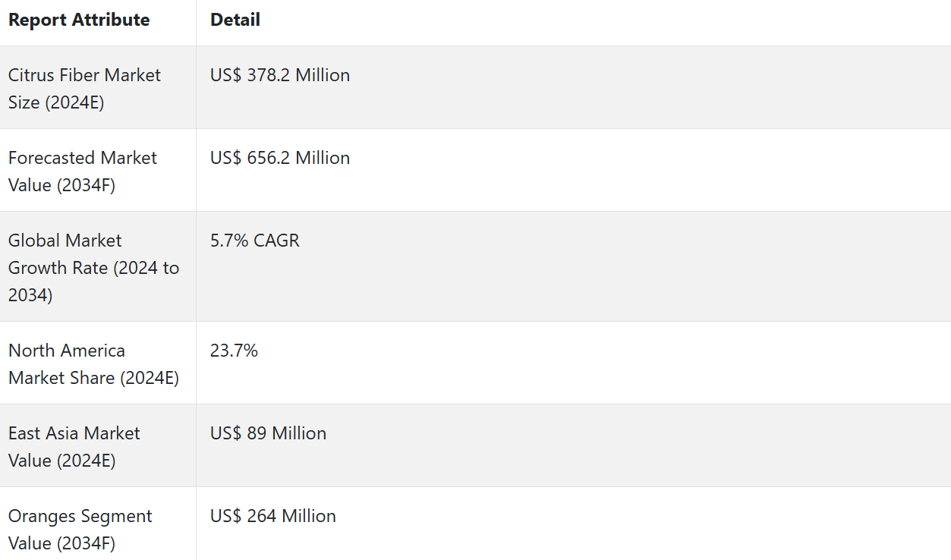This screenshot has width=951, height=560.
Task: Click the US$ 656.2 Million value
Action: point(280,158)
